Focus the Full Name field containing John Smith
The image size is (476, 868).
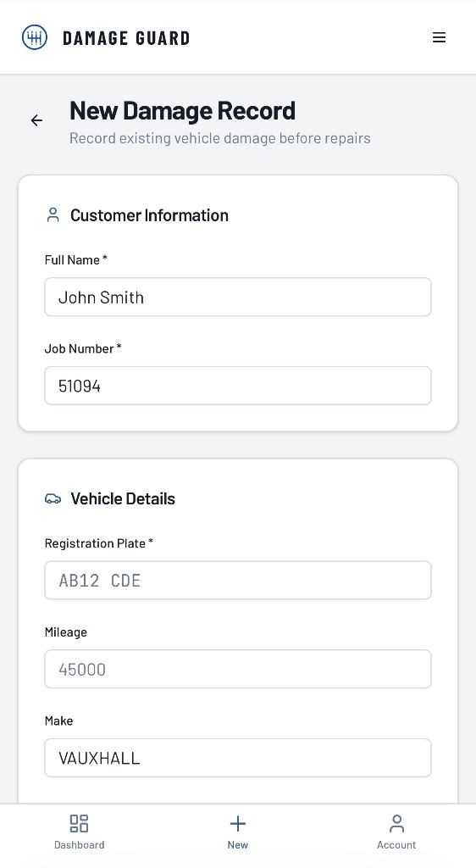(x=238, y=297)
